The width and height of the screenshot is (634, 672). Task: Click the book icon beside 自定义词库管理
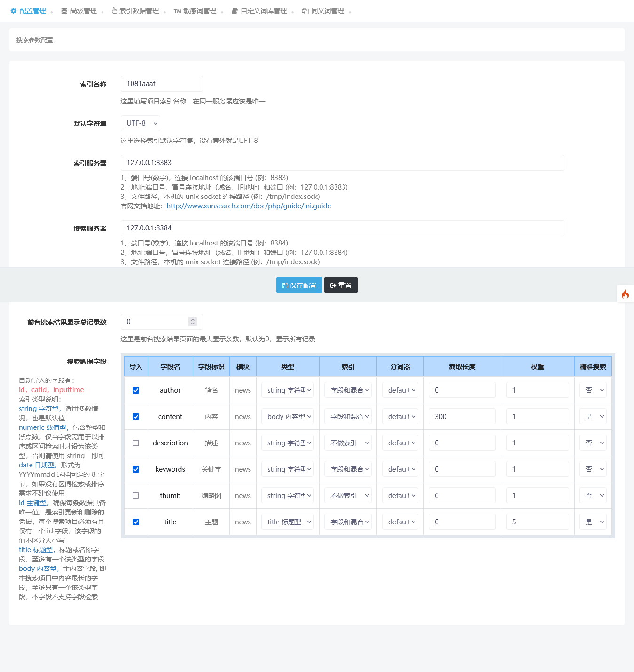point(235,11)
